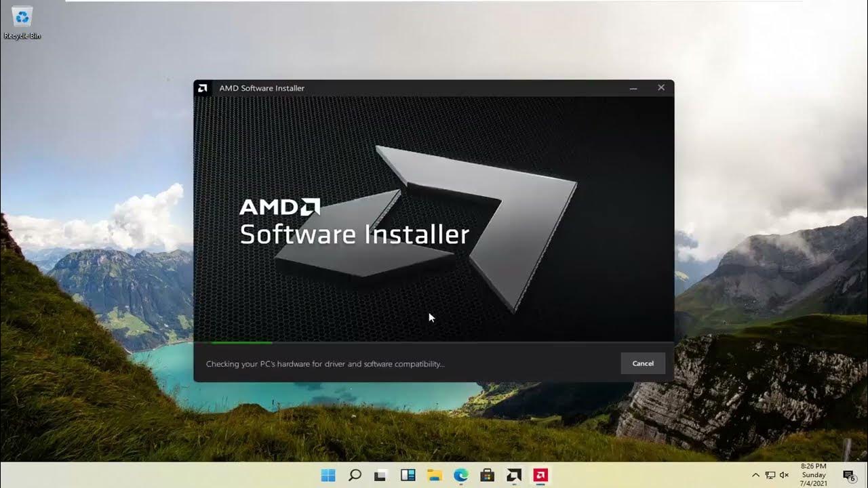Viewport: 868px width, 488px height.
Task: Minimize the AMD Software Installer window
Action: click(x=633, y=88)
